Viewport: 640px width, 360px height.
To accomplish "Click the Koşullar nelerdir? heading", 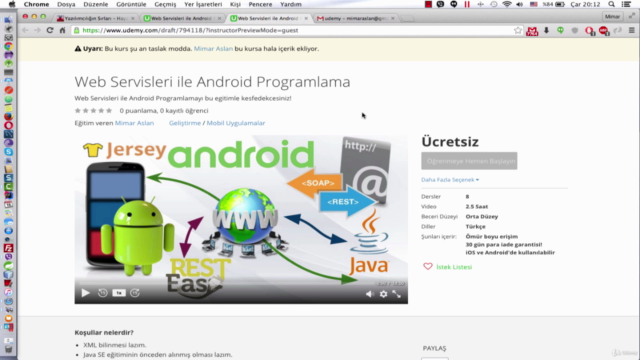I will [104, 332].
